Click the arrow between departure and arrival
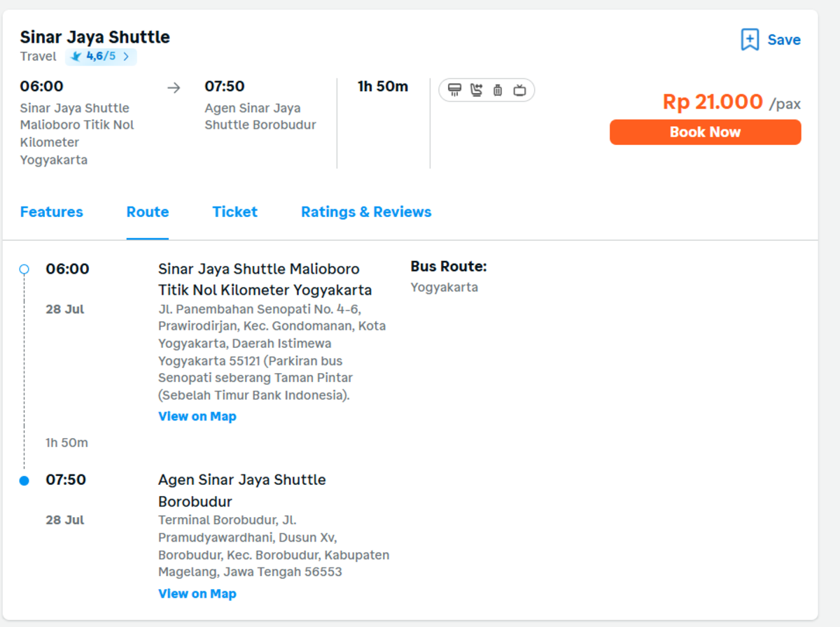The width and height of the screenshot is (840, 627). click(174, 87)
